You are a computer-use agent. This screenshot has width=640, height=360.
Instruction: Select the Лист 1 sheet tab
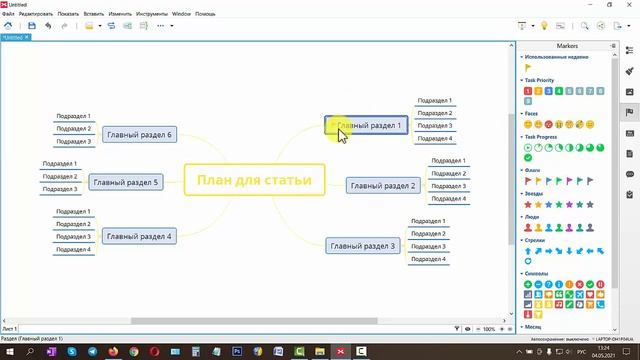coord(10,329)
